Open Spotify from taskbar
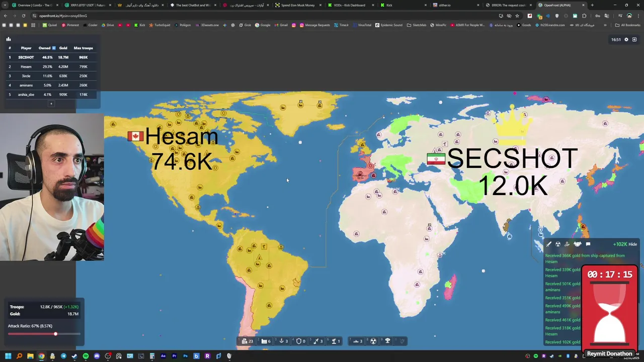The image size is (644, 362). pos(86,356)
